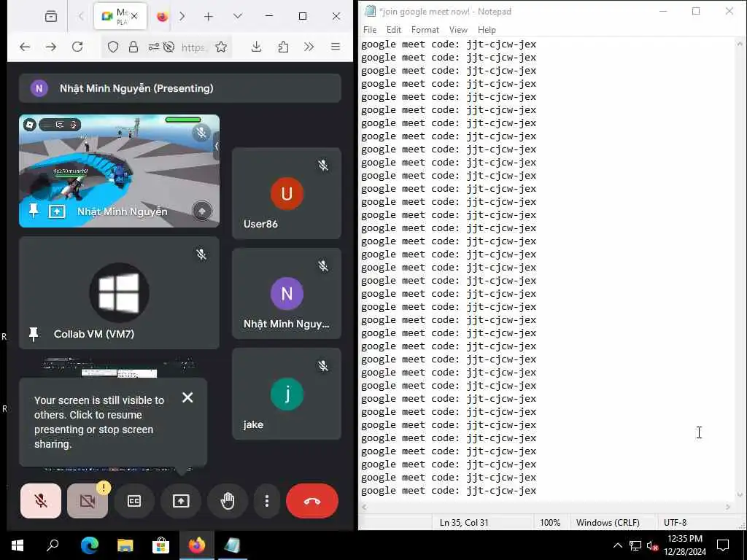Click Nhật Minh Nguyễn (Presenting) banner
This screenshot has height=560, width=747.
pyautogui.click(x=180, y=88)
